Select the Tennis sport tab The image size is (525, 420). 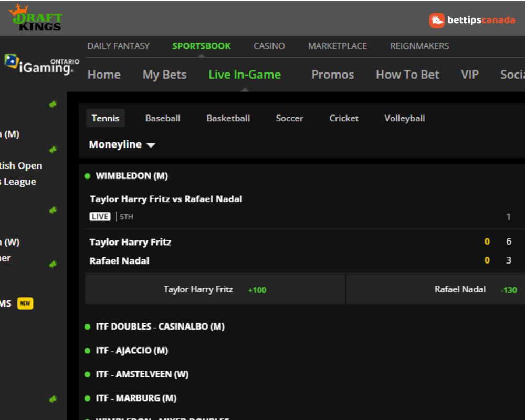point(106,118)
